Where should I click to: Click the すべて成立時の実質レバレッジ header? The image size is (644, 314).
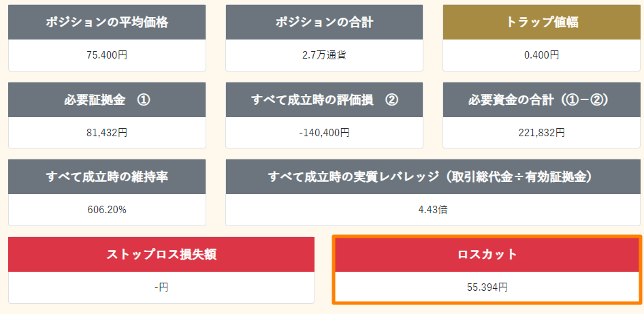(433, 176)
